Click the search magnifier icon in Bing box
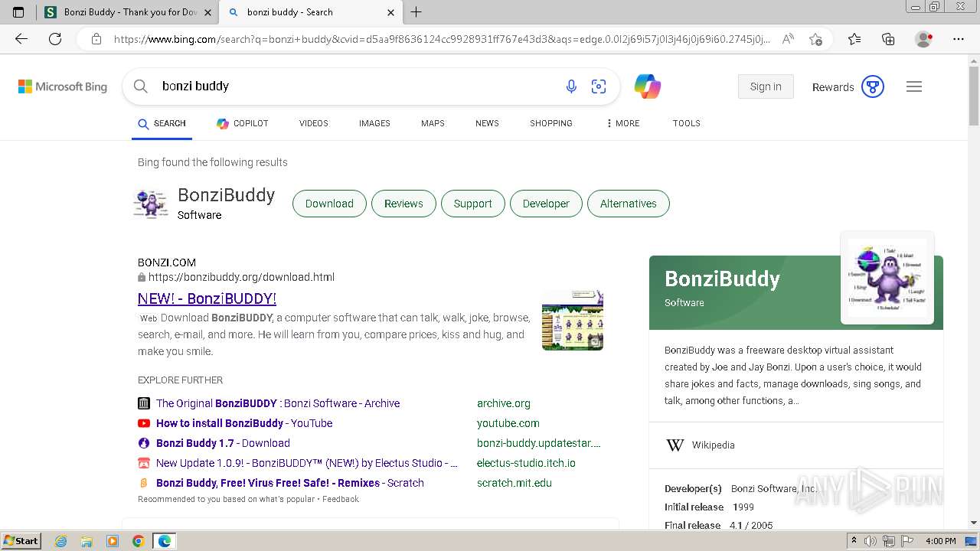 click(x=141, y=86)
